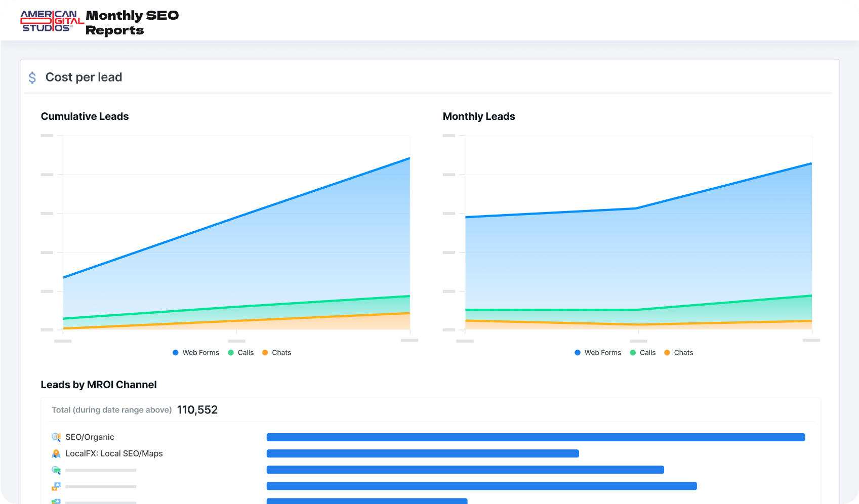859x504 pixels.
Task: Click the Leads by MROI Channel heading
Action: [99, 385]
